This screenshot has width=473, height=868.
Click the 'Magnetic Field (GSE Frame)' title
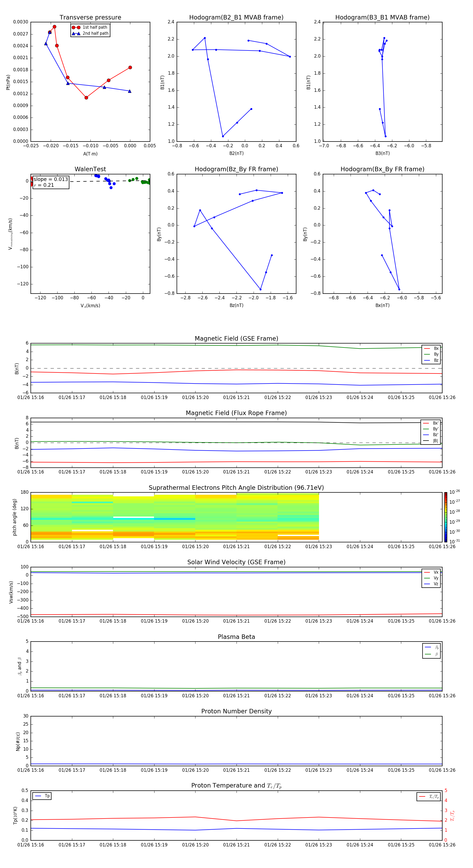click(236, 339)
